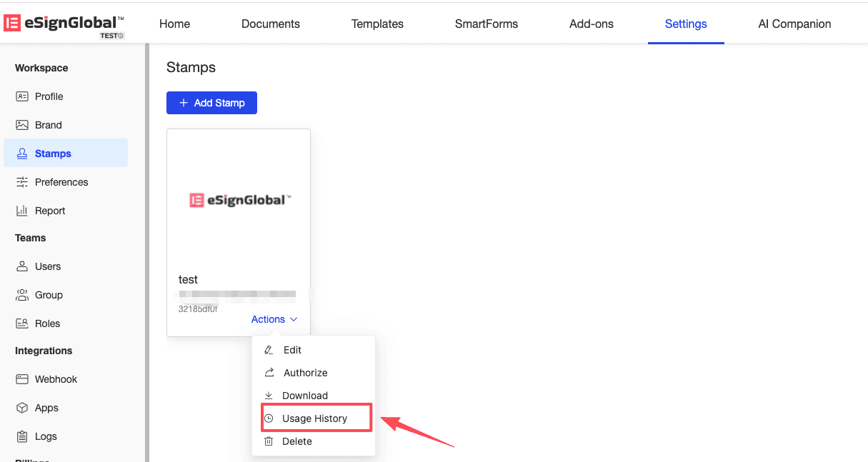Click the download arrow icon in menu

(x=269, y=396)
